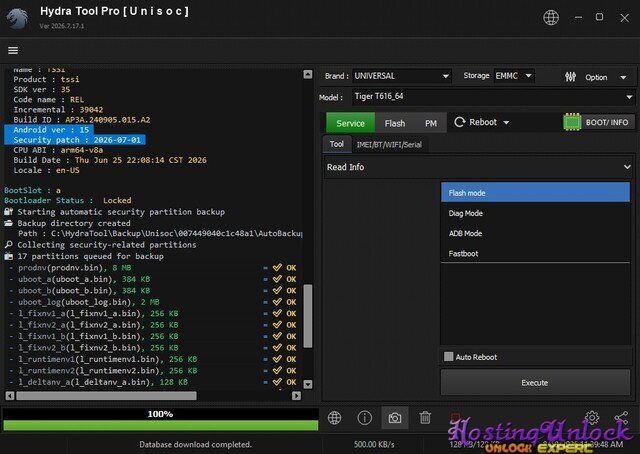Click the l_deltanv_a.bin log row
Viewport: 640px width, 454px height.
153,382
